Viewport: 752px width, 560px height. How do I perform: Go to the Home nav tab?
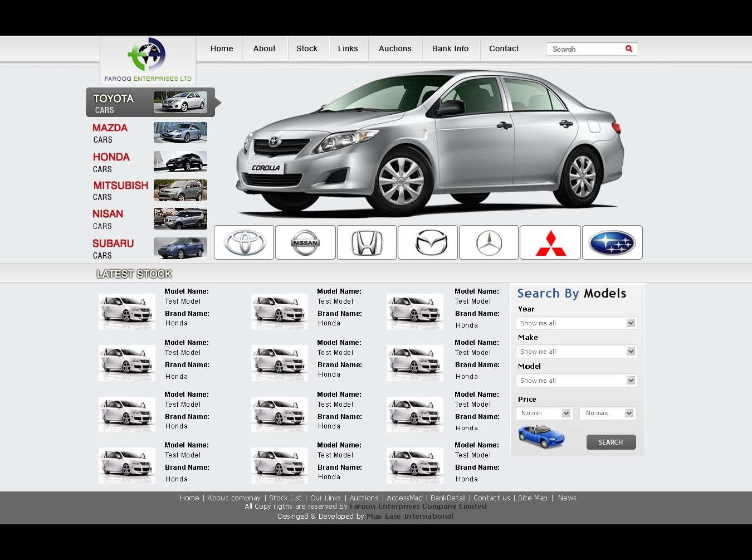pos(222,49)
